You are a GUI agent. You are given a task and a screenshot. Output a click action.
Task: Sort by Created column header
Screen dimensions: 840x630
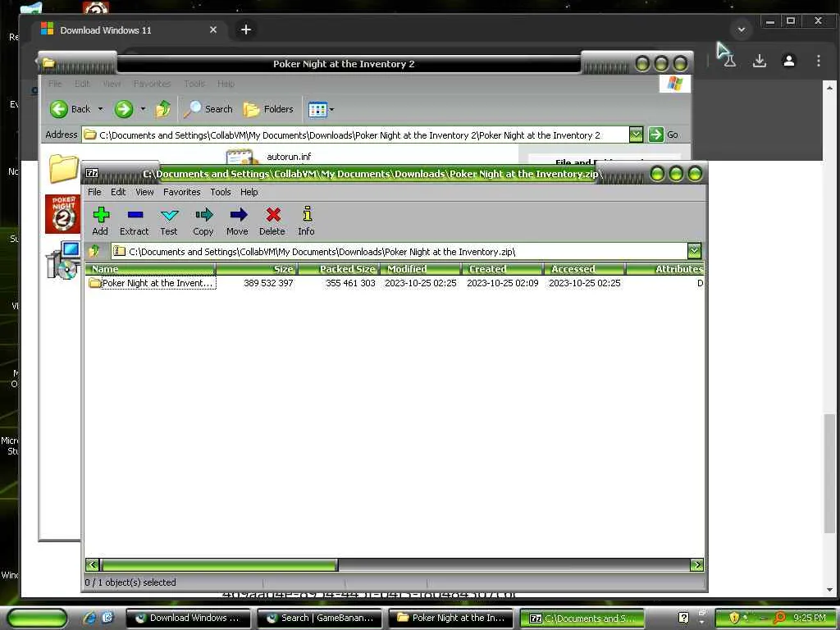pyautogui.click(x=503, y=269)
